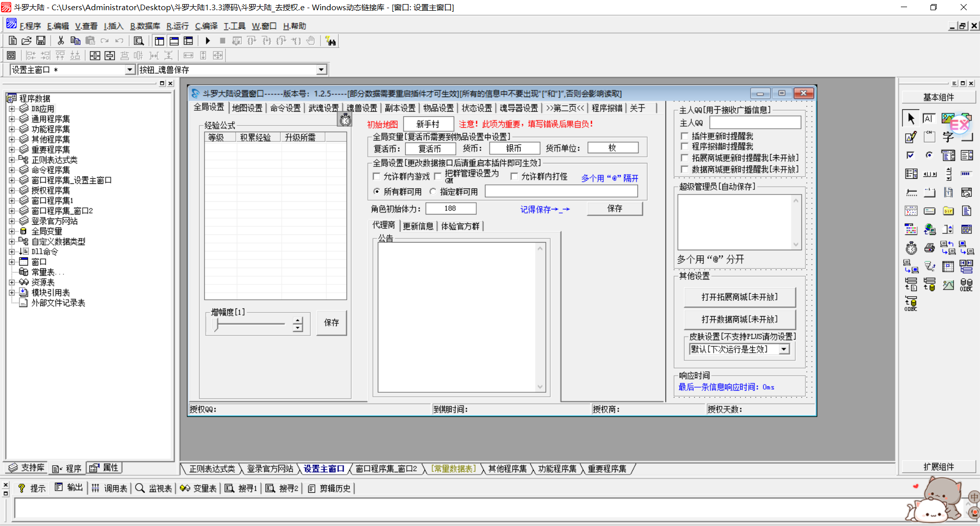This screenshot has width=980, height=526.
Task: Click the Cut scissors toolbar icon
Action: (x=61, y=41)
